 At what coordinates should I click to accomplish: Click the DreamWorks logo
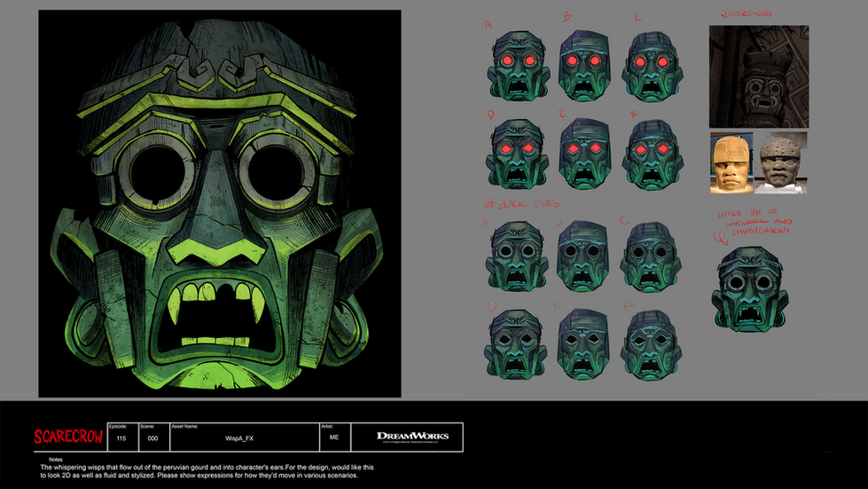tap(412, 437)
